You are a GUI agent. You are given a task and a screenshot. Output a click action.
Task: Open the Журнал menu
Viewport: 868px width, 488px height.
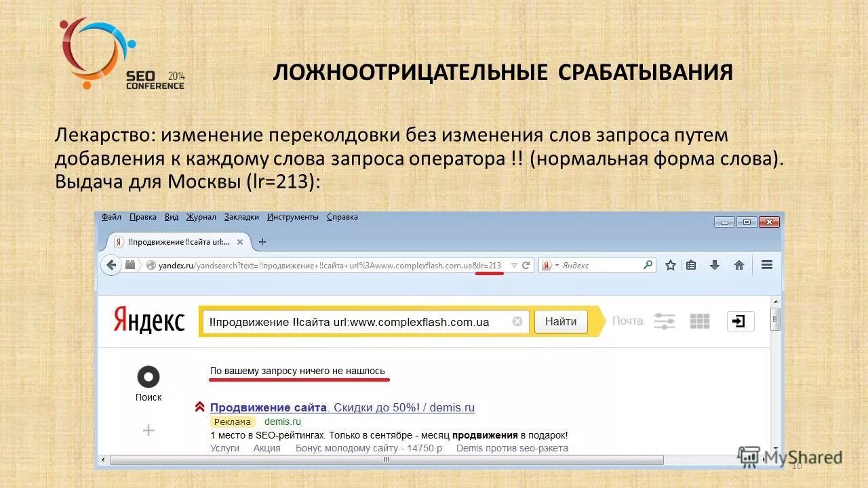point(201,217)
